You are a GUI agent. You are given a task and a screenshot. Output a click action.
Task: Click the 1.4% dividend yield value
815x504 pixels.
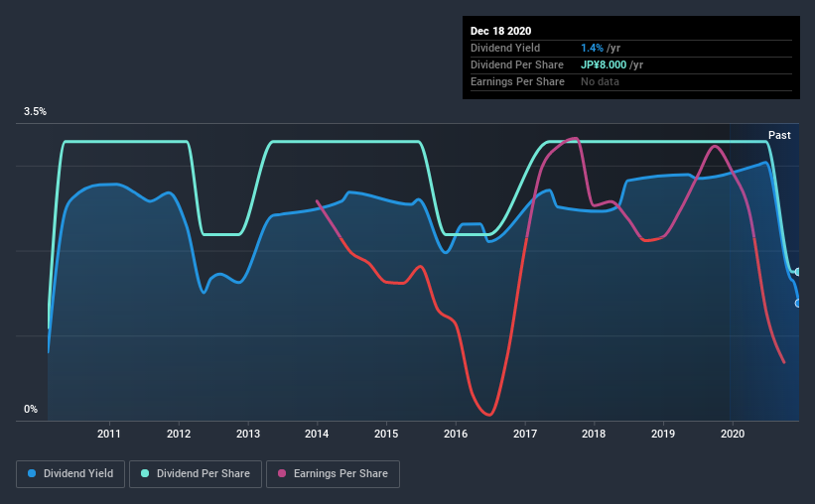[592, 48]
